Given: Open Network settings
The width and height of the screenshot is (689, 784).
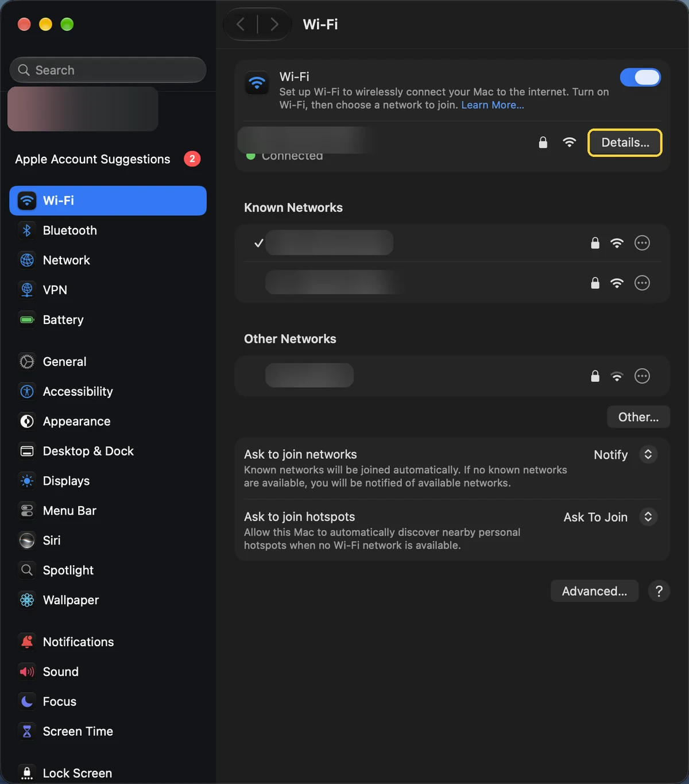Looking at the screenshot, I should [108, 260].
